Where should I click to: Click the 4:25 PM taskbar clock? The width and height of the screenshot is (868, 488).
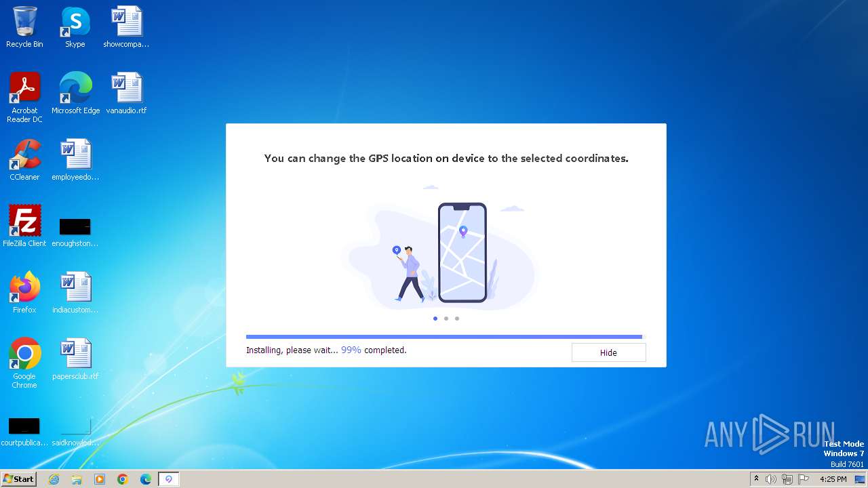pyautogui.click(x=833, y=479)
